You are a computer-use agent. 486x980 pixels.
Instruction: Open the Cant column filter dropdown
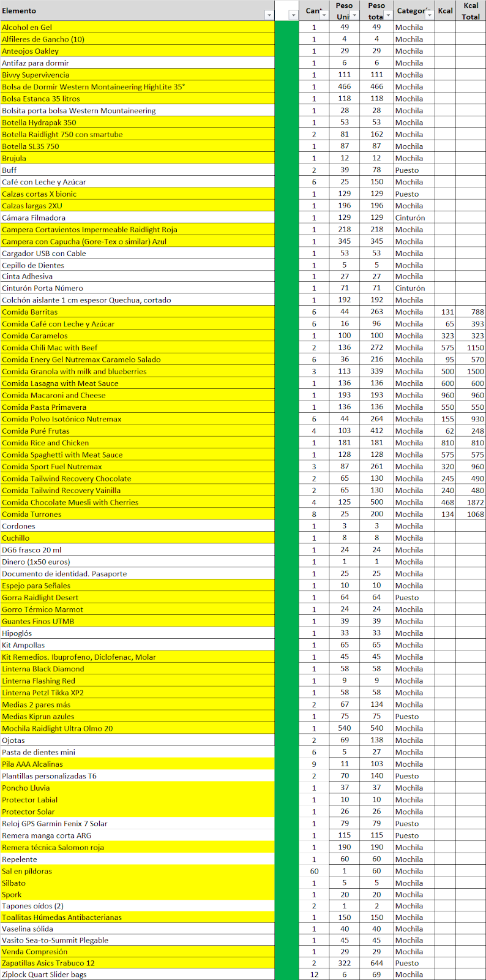click(325, 15)
